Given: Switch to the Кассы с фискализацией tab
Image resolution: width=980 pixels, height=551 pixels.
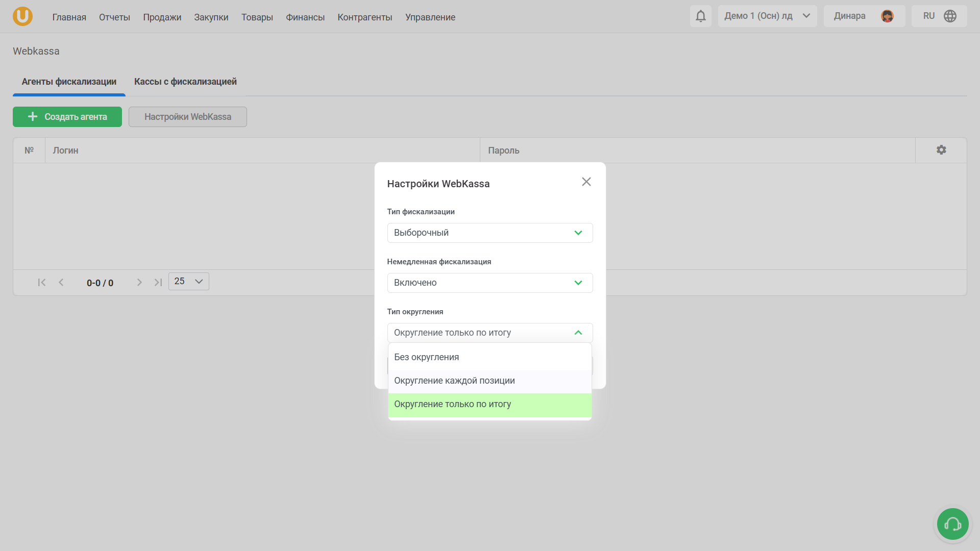Looking at the screenshot, I should (185, 82).
